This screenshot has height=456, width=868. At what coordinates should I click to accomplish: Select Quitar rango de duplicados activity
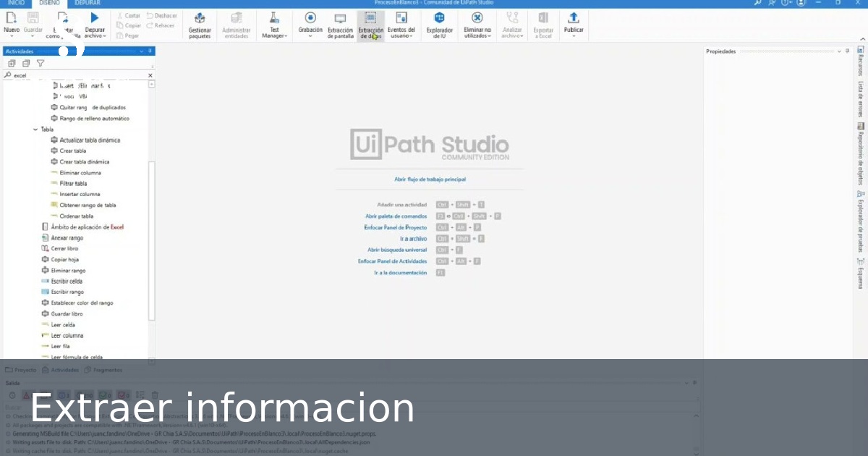88,107
